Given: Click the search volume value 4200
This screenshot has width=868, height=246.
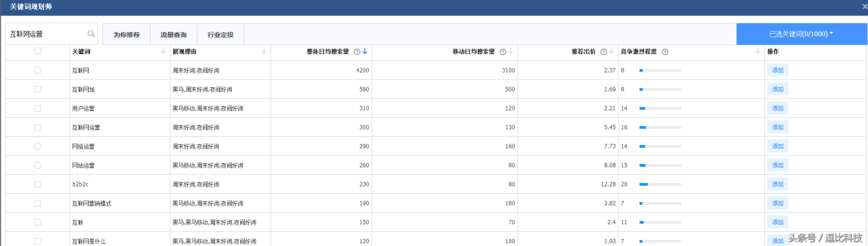Looking at the screenshot, I should 362,70.
